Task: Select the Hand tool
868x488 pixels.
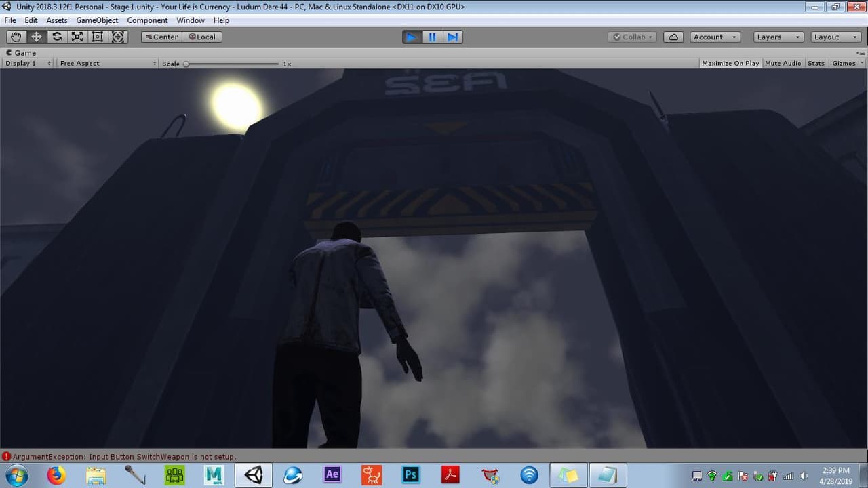Action: [x=16, y=37]
